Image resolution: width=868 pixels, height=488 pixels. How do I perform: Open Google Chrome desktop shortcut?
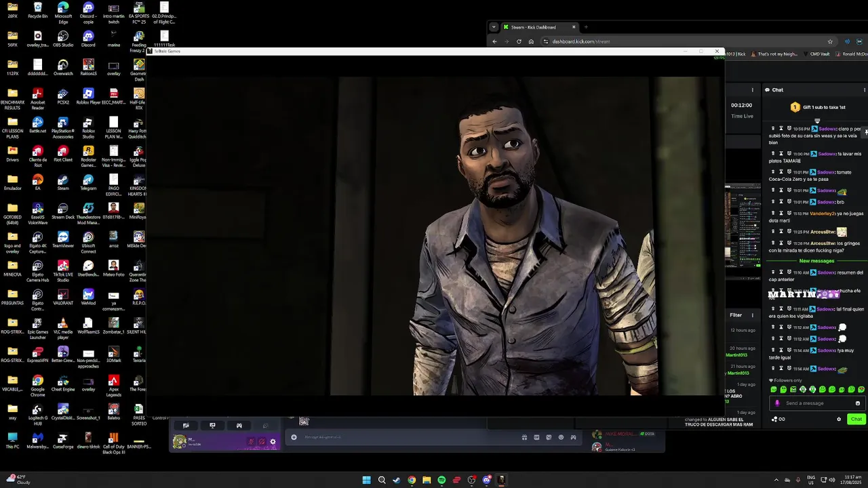point(38,386)
